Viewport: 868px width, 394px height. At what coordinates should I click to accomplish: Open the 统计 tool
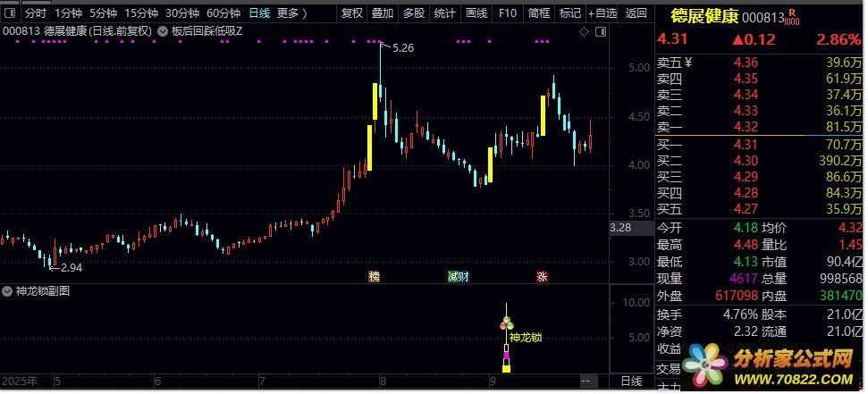(444, 13)
